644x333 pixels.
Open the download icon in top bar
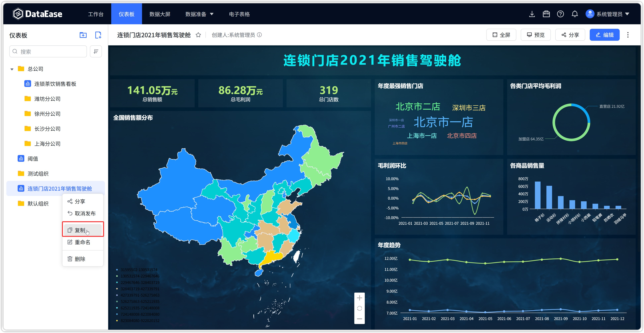[x=532, y=14]
